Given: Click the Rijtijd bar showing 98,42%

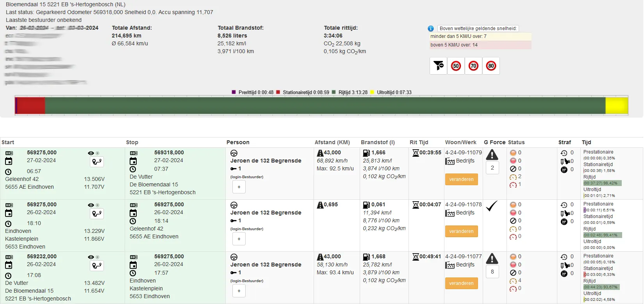Looking at the screenshot, I should click(x=602, y=183).
